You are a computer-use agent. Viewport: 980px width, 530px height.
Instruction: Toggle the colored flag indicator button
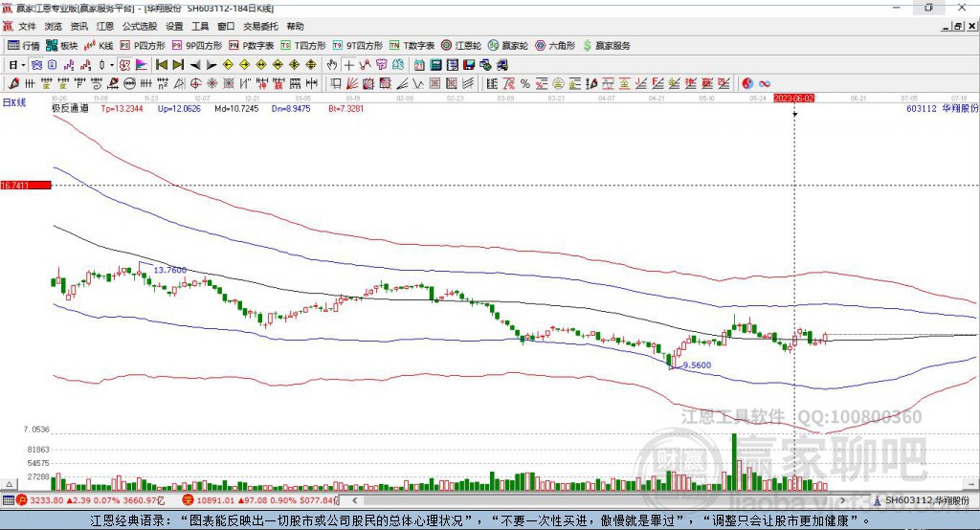coord(142,64)
